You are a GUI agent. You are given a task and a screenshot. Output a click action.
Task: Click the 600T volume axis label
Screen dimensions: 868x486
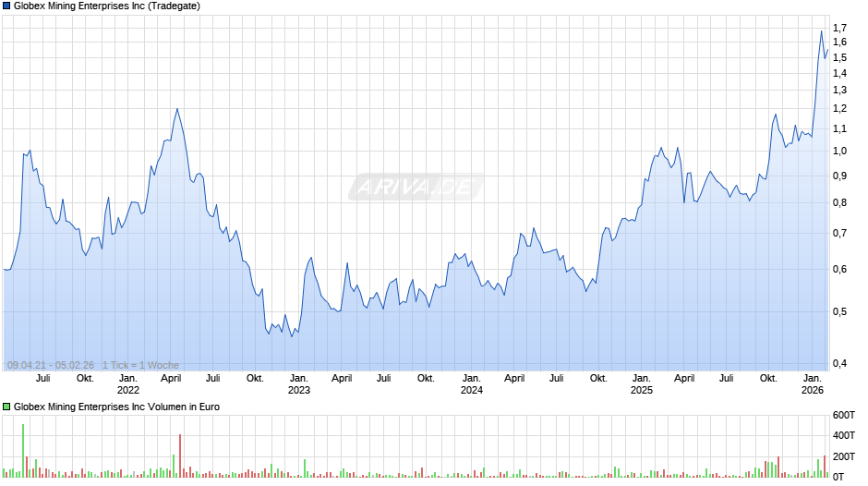844,415
